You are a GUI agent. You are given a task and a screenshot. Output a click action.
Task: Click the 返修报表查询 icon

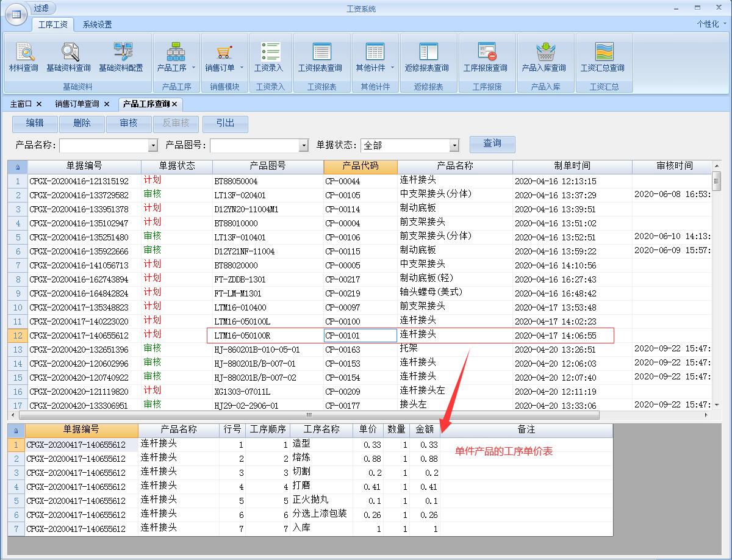[427, 52]
